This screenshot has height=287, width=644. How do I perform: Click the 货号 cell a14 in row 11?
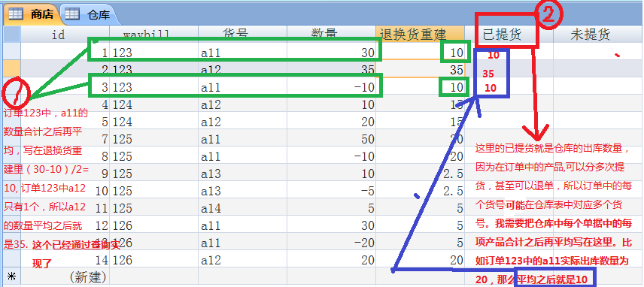click(x=242, y=208)
